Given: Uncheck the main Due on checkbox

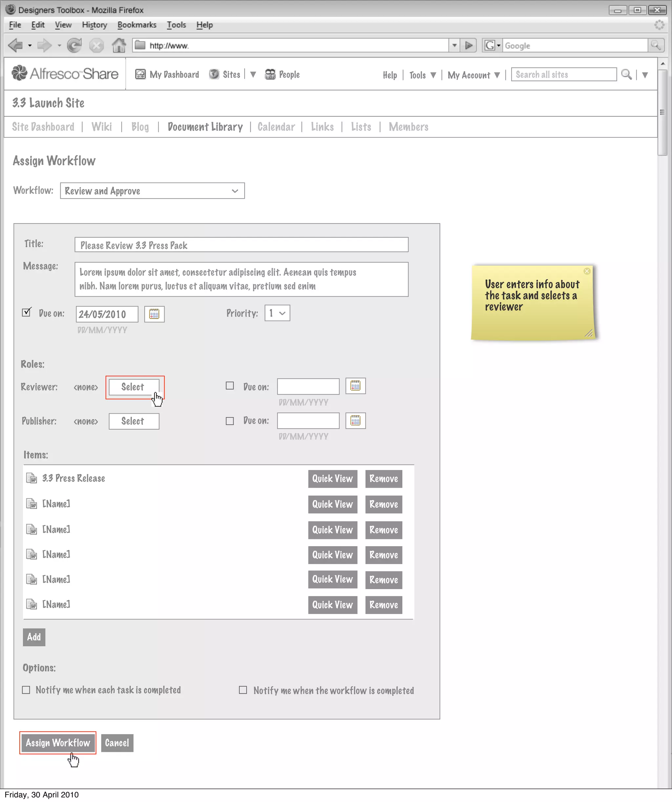Looking at the screenshot, I should (26, 313).
